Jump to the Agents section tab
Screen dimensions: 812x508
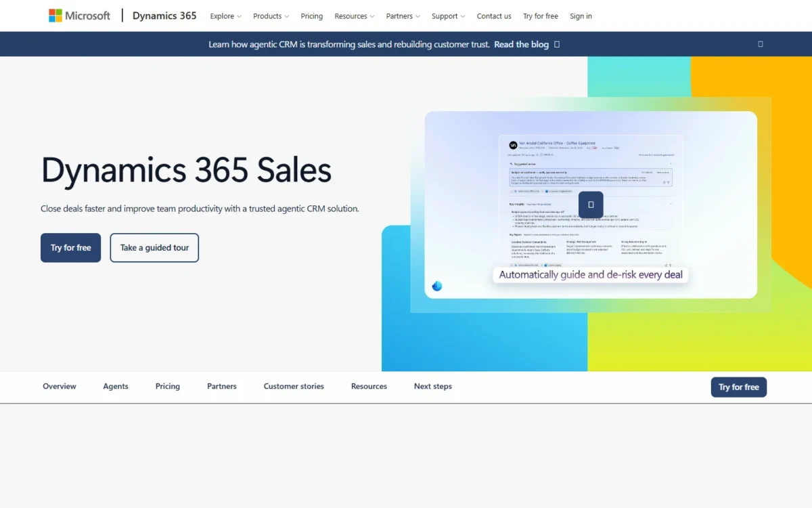click(x=116, y=387)
